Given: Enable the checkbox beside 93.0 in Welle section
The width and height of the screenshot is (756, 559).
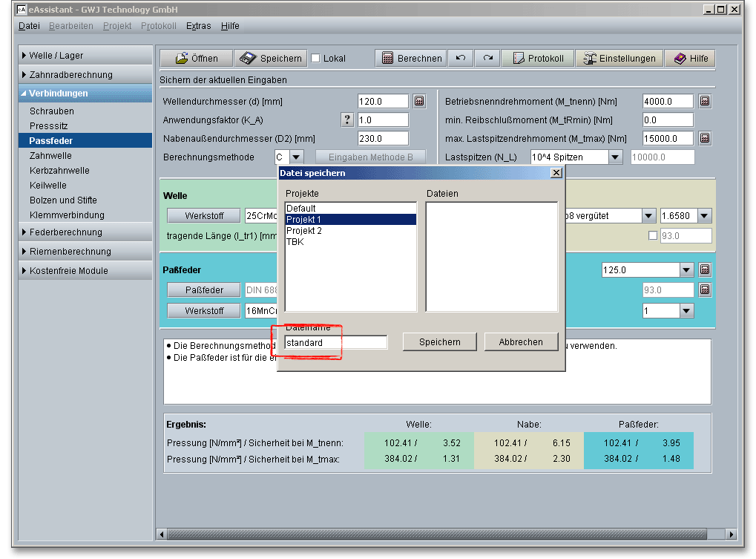Looking at the screenshot, I should click(653, 236).
